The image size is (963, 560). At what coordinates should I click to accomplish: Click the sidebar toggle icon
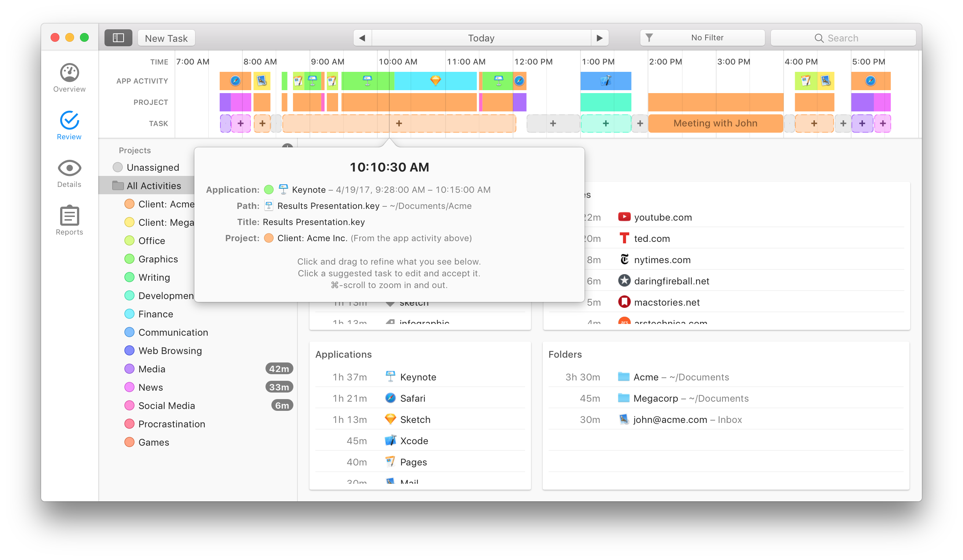(x=119, y=39)
